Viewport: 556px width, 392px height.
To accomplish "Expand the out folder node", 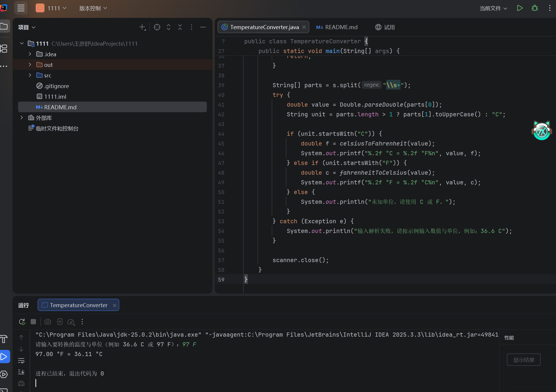I will [30, 65].
